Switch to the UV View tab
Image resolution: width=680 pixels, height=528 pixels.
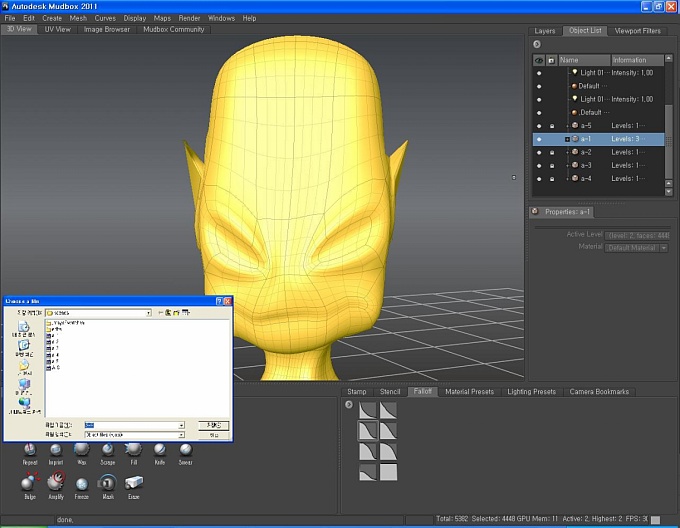pos(56,29)
